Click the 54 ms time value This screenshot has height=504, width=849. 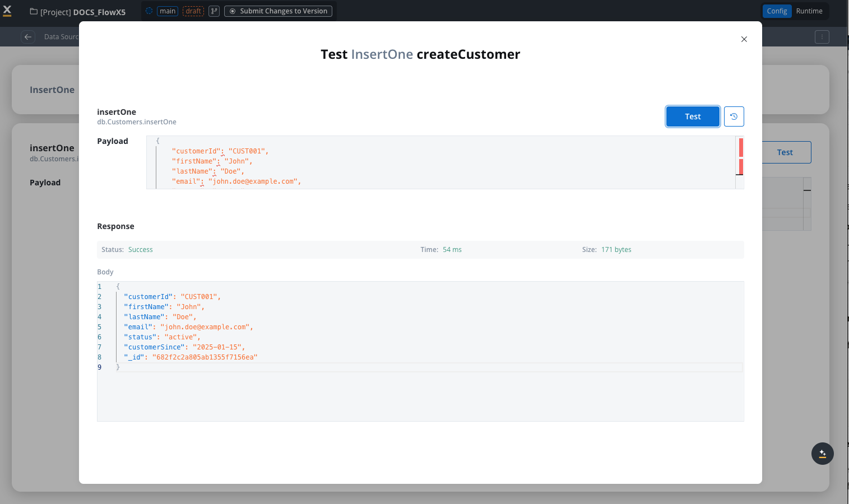452,250
